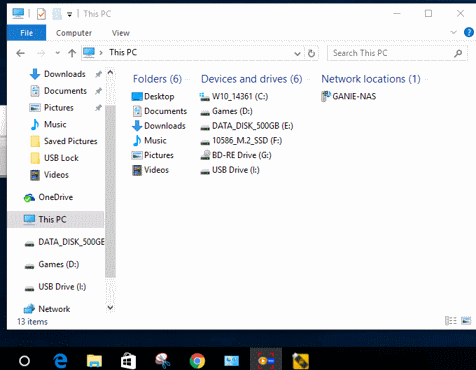The image size is (476, 370).
Task: Click the navigation pane scrollbar thumb
Action: tap(110, 191)
